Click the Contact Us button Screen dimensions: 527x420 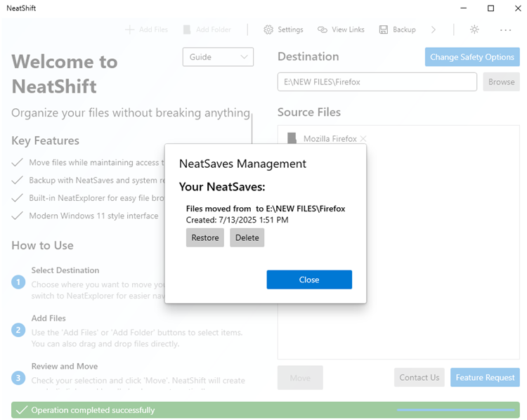[419, 377]
